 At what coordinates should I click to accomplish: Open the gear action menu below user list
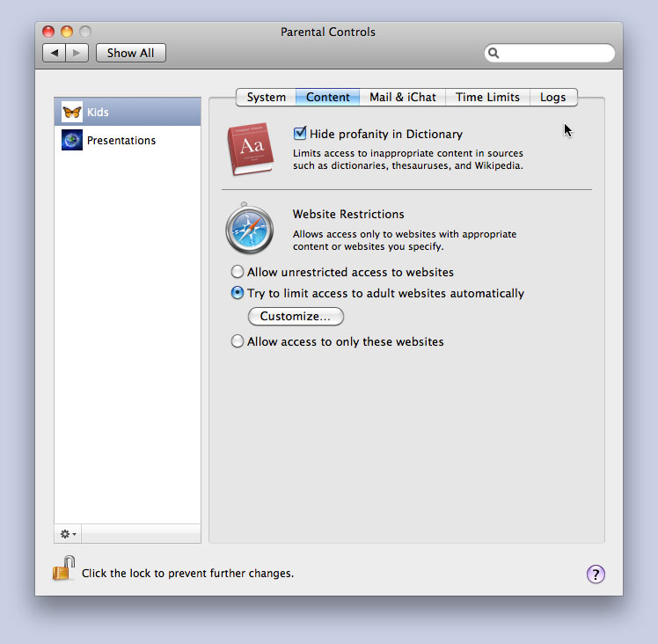click(x=69, y=534)
